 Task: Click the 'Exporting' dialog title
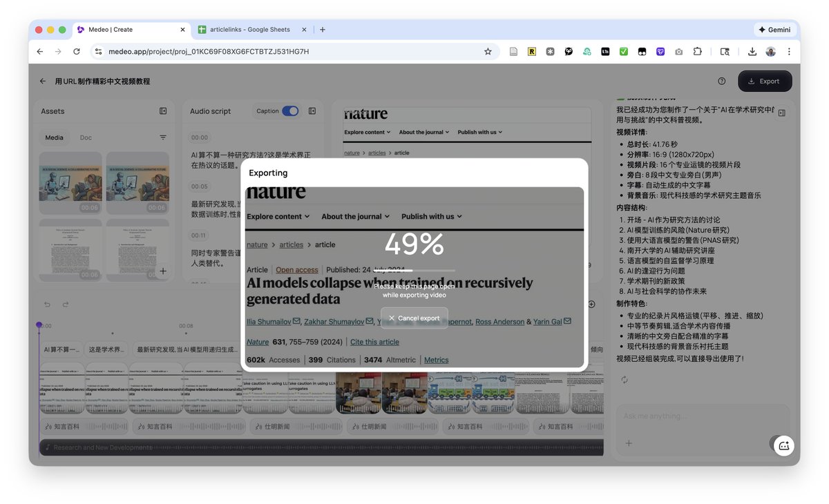tap(268, 173)
